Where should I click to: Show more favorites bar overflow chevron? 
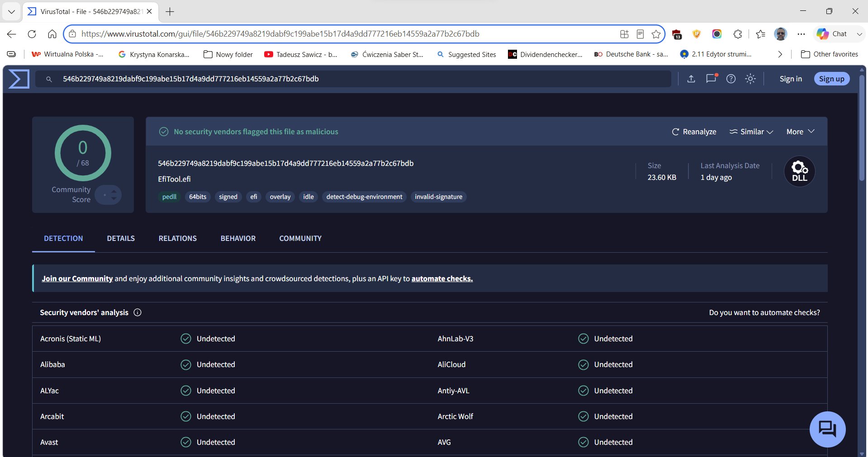[x=780, y=54]
